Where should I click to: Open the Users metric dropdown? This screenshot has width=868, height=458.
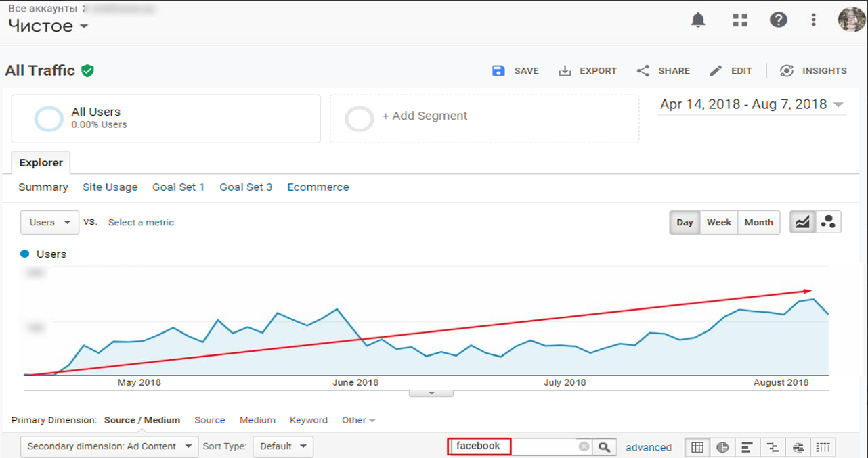coord(50,223)
